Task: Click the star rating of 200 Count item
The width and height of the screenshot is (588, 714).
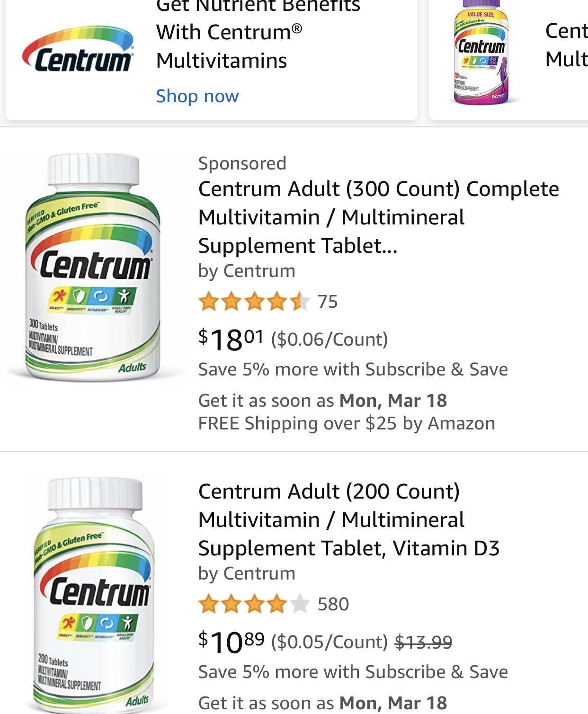Action: click(x=254, y=604)
